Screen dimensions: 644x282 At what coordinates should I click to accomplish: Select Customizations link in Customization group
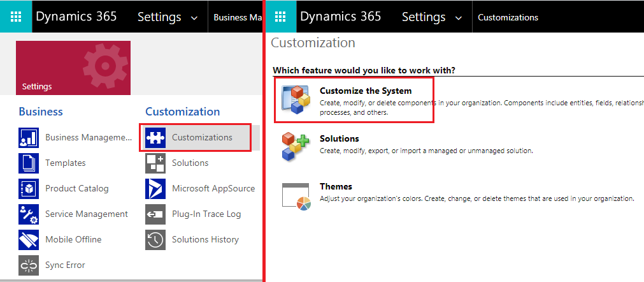[202, 137]
